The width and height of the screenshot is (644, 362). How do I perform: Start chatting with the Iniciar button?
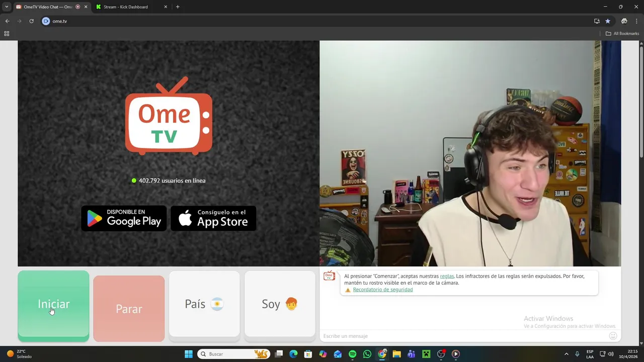(x=53, y=306)
